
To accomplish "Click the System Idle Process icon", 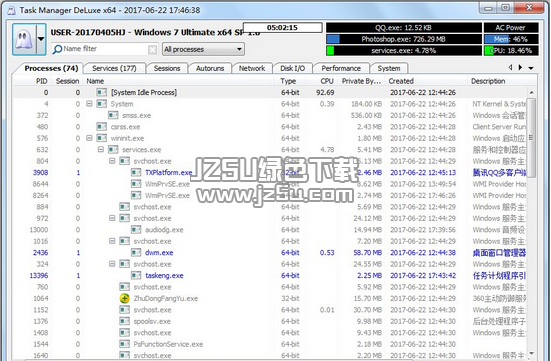I will (x=102, y=92).
